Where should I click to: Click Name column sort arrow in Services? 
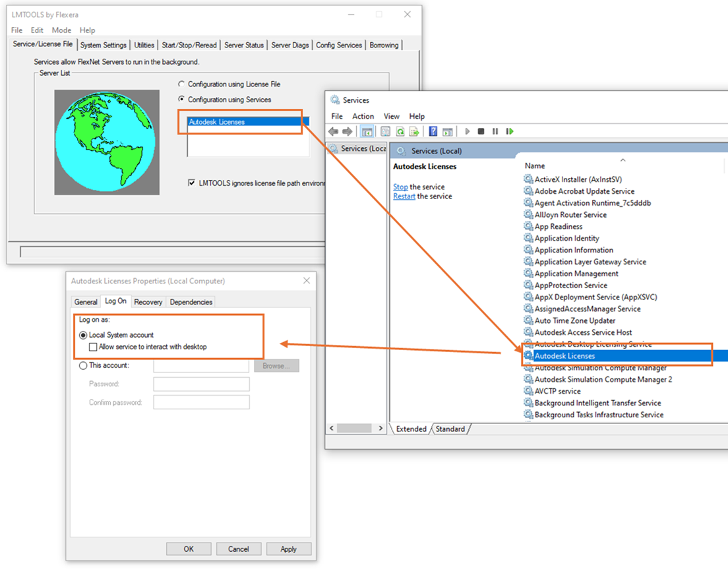[x=623, y=160]
